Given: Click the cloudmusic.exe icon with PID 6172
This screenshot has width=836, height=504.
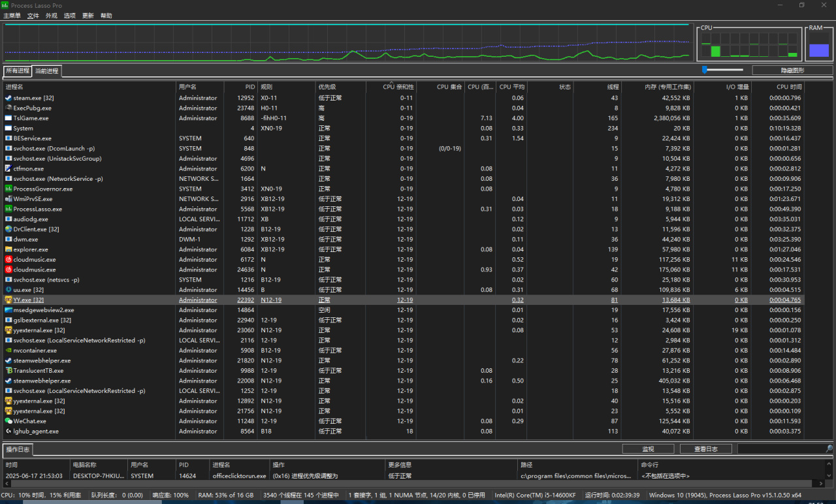Looking at the screenshot, I should pyautogui.click(x=8, y=260).
